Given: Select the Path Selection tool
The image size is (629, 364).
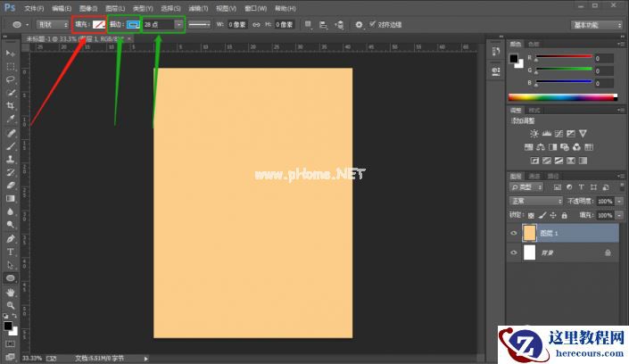Looking at the screenshot, I should pyautogui.click(x=11, y=265).
